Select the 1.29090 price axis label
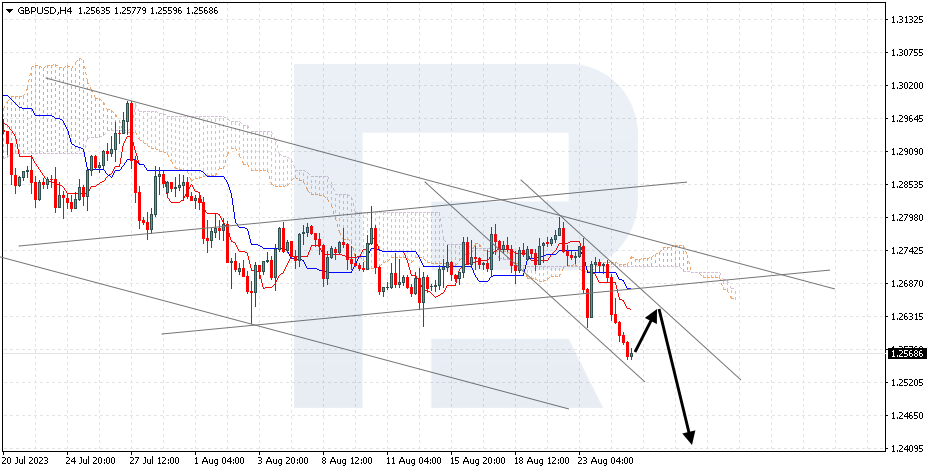 [905, 151]
